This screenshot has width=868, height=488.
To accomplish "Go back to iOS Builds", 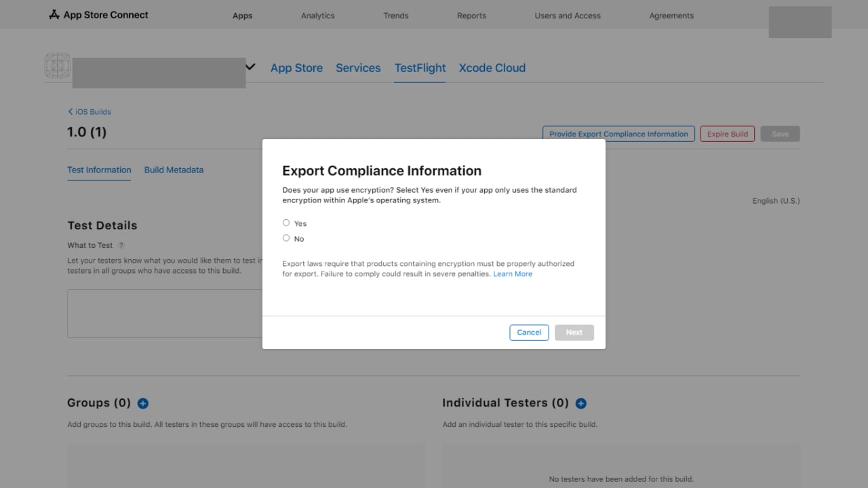I will pyautogui.click(x=90, y=111).
